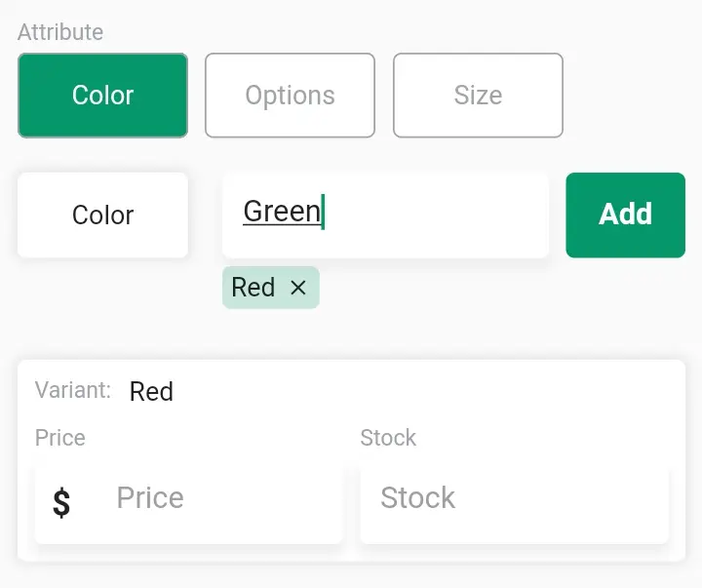The image size is (702, 588).
Task: Focus the Green value input field
Action: 385,215
